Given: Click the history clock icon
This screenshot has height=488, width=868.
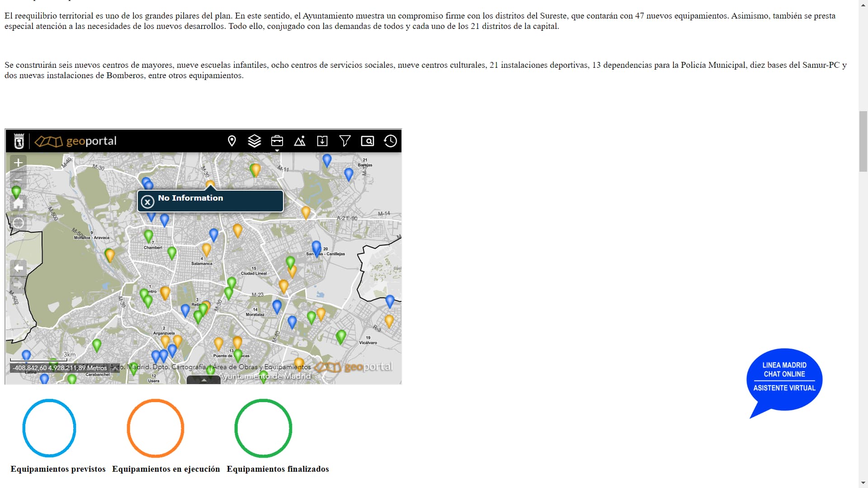Looking at the screenshot, I should (x=390, y=141).
